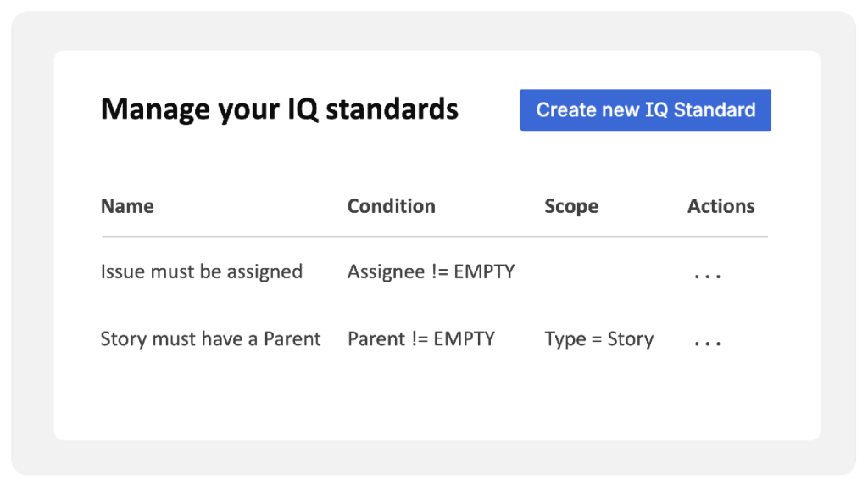This screenshot has height=481, width=868.
Task: Open the Issue must be assigned standard
Action: coord(201,271)
